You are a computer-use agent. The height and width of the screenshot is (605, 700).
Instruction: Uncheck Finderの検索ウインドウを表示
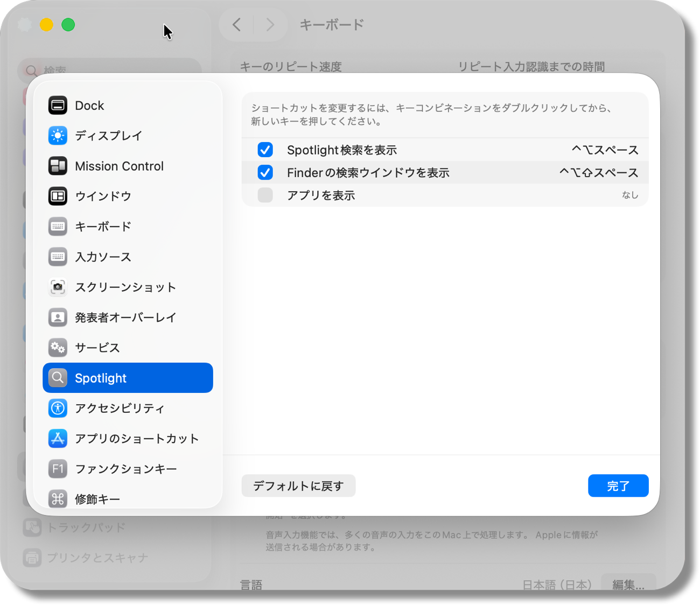[x=265, y=172]
